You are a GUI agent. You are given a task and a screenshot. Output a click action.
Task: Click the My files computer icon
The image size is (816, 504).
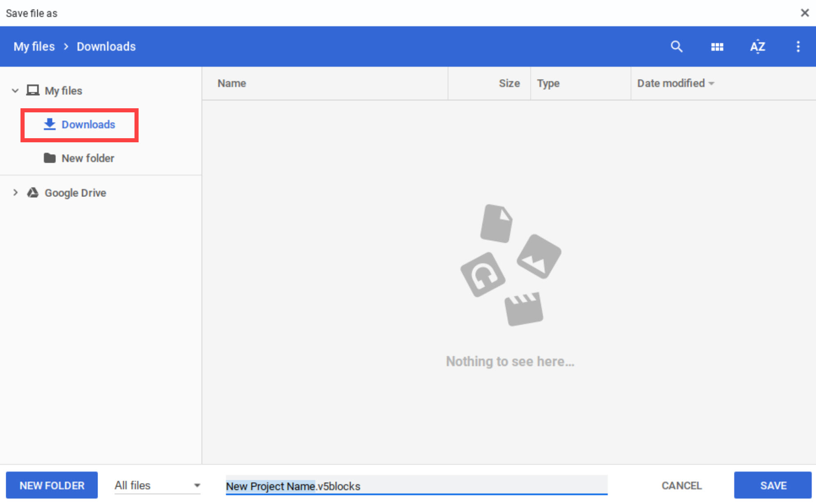[32, 90]
